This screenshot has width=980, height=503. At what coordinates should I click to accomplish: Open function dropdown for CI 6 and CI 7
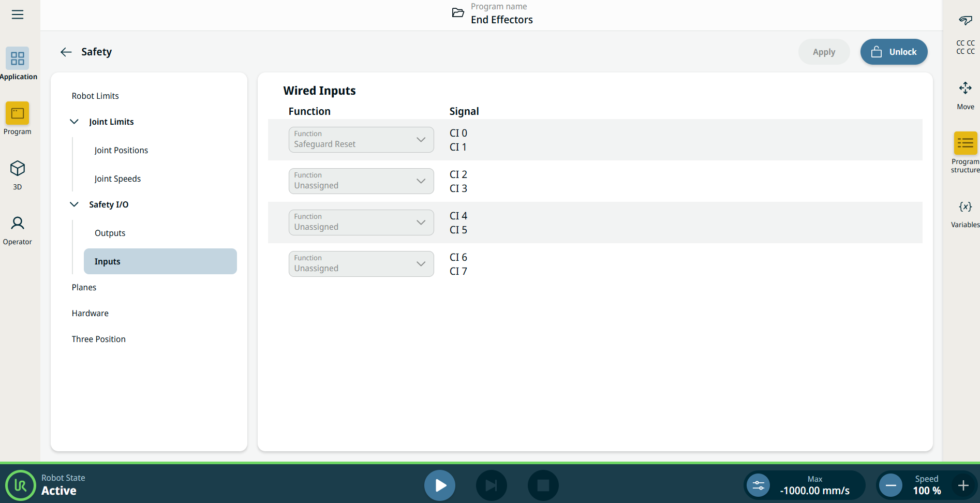361,264
